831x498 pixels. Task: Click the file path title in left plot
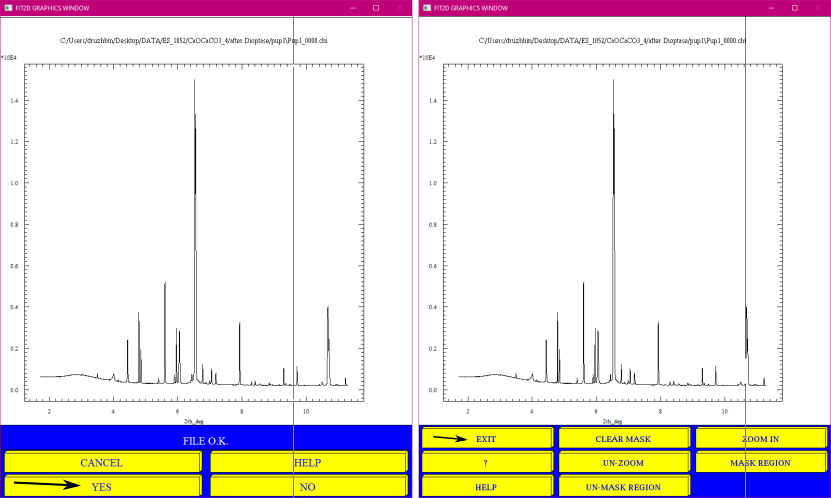(x=193, y=40)
